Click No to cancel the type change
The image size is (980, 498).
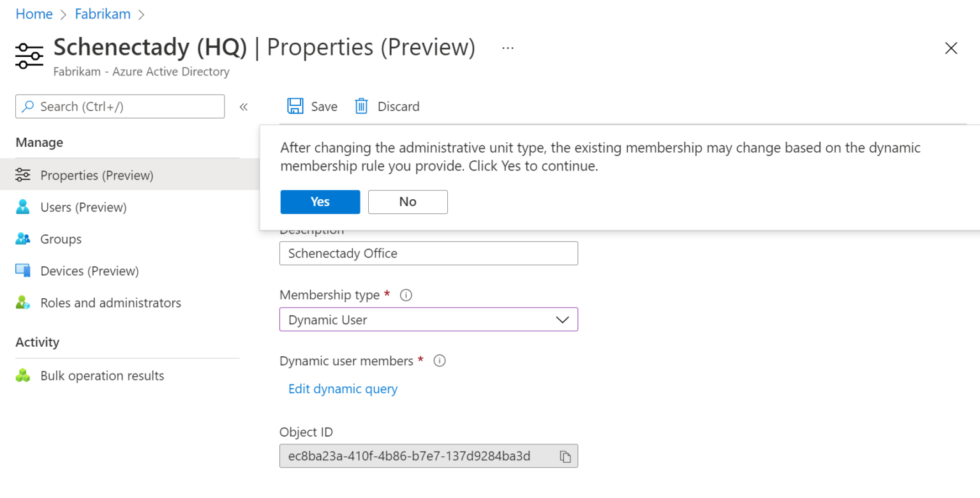[408, 202]
